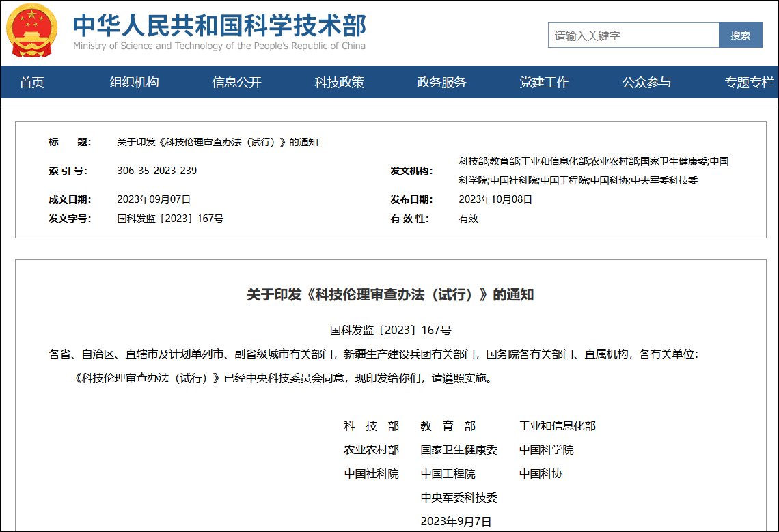
Task: Select signatory 工业和信息化部 in the body
Action: 558,425
